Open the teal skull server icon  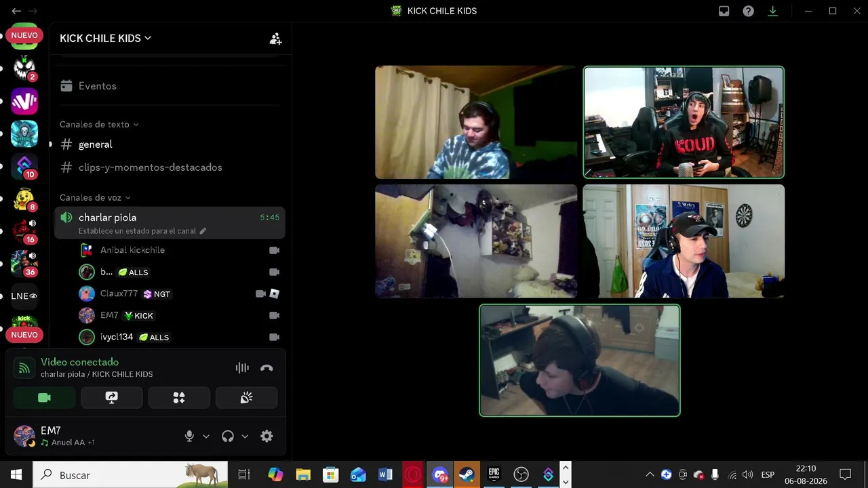[x=24, y=134]
